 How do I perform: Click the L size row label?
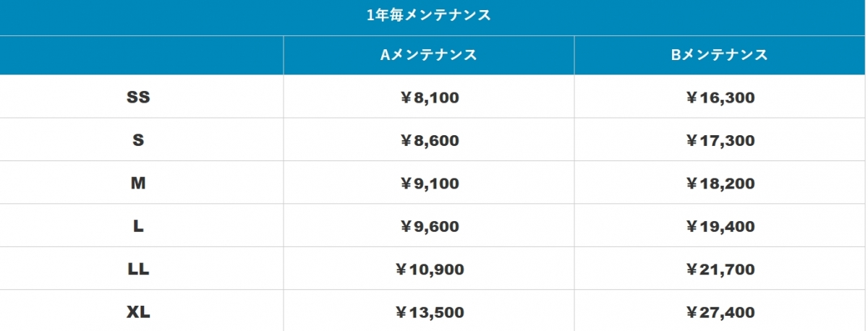(138, 226)
